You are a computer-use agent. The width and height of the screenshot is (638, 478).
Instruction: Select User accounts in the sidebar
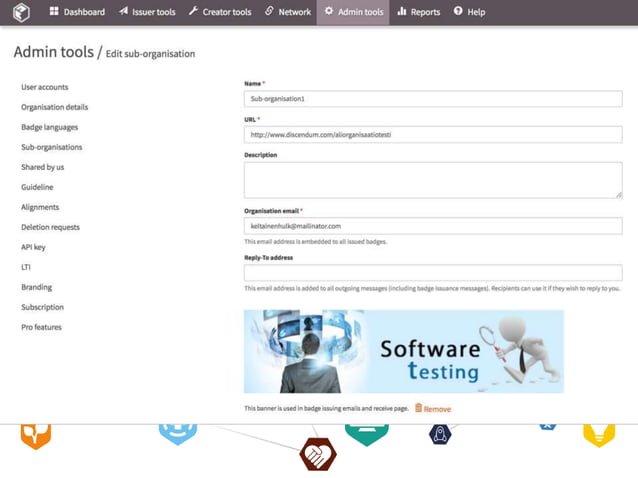tap(45, 87)
